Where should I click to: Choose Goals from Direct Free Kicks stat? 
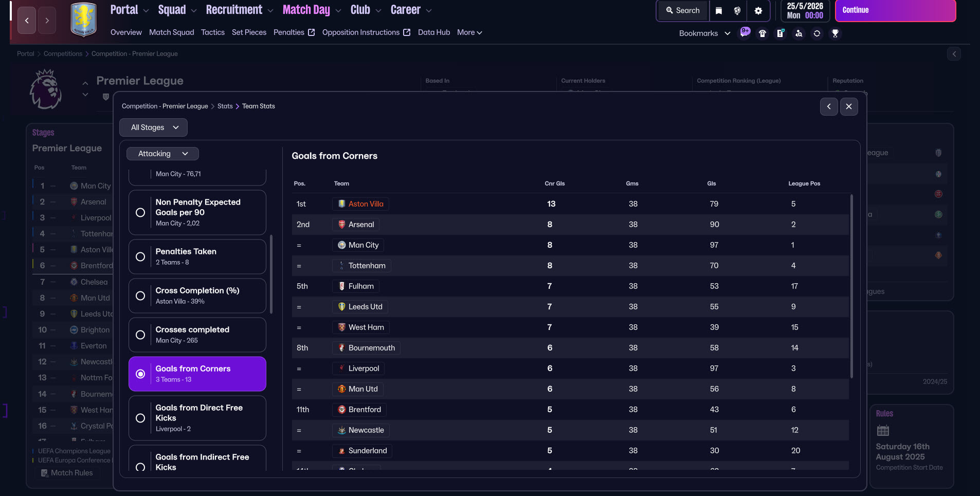tap(140, 418)
